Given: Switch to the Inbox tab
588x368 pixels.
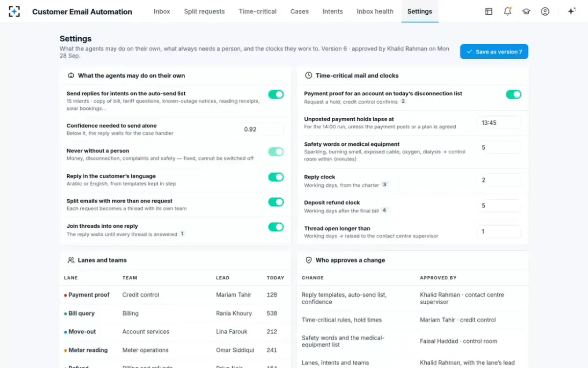Looking at the screenshot, I should 162,11.
